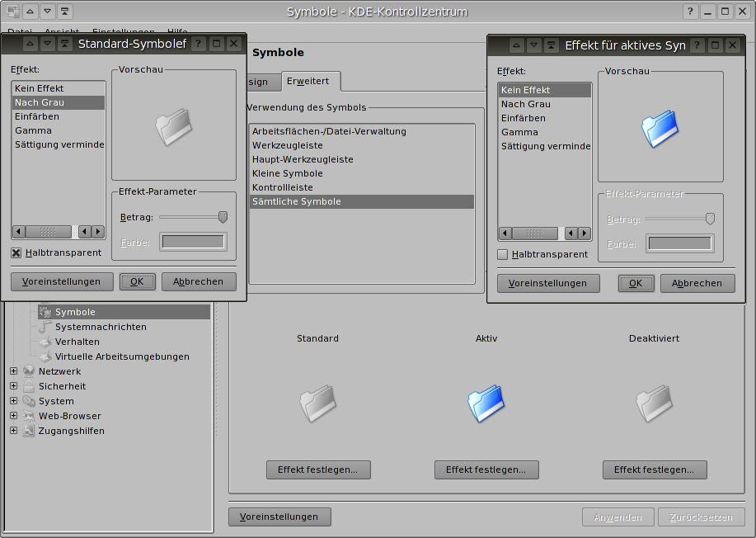This screenshot has width=756, height=538.
Task: Click OK in Effekt für aktives Symbol dialog
Action: 636,283
